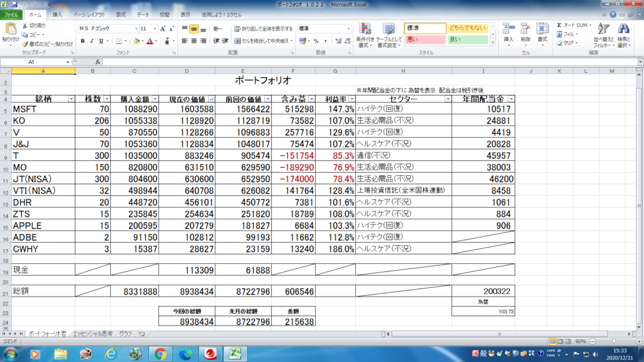Toggle Underline formatting
The image size is (644, 362).
click(x=101, y=41)
